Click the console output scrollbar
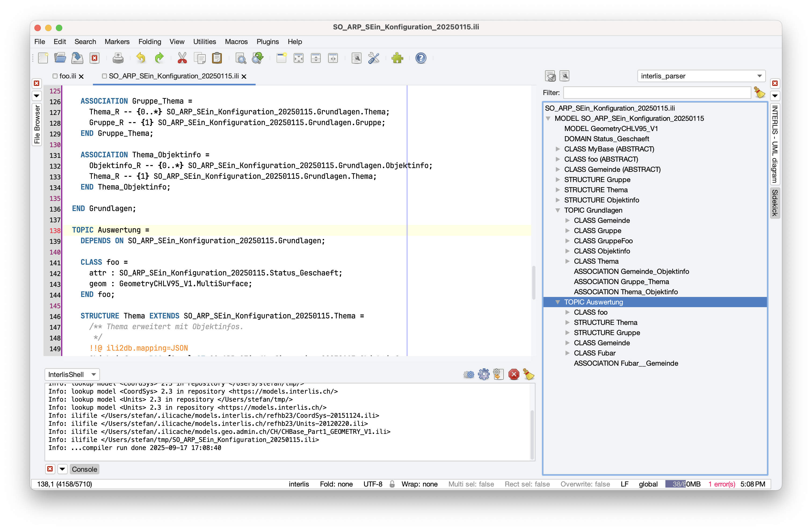 [532, 435]
